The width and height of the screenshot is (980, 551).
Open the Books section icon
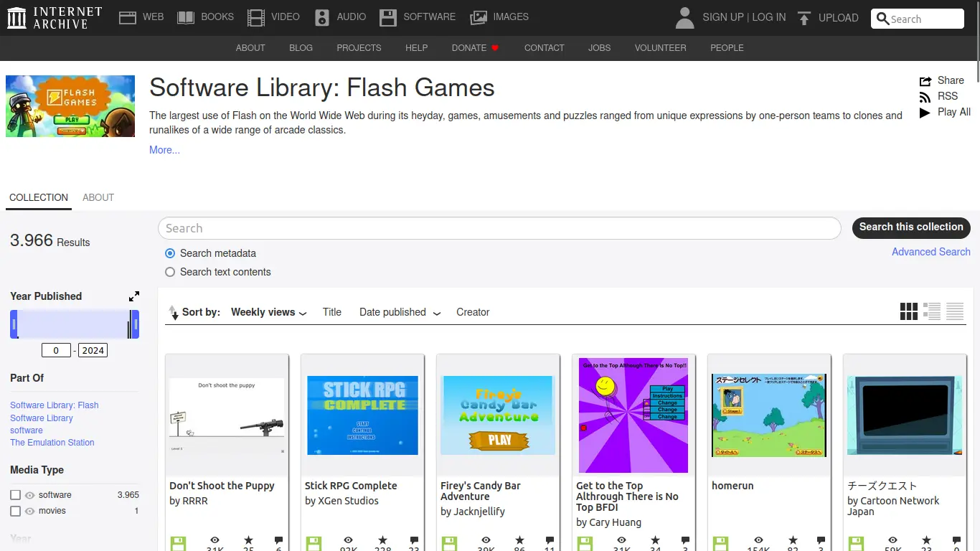(186, 17)
